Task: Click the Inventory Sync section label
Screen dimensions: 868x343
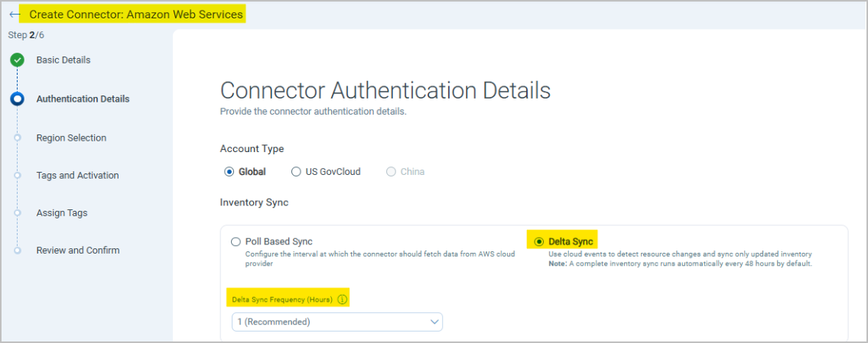Action: click(x=254, y=202)
